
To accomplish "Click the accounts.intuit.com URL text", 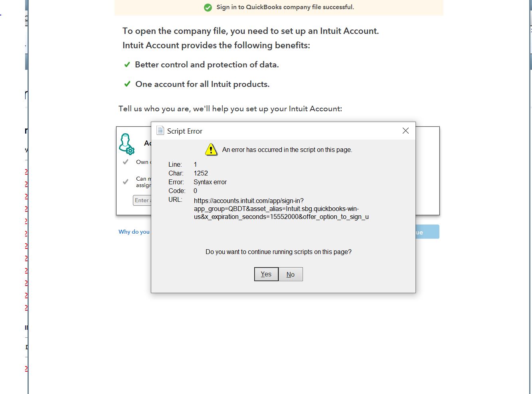I will tap(281, 209).
